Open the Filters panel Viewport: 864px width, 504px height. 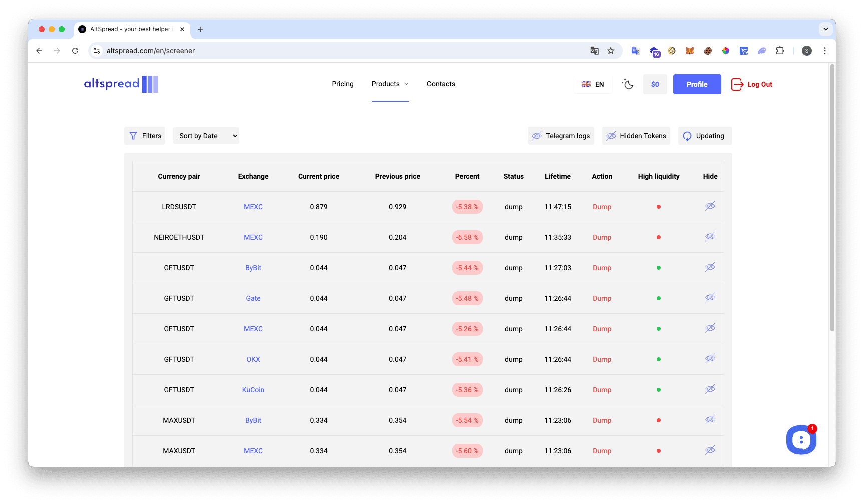tap(145, 136)
